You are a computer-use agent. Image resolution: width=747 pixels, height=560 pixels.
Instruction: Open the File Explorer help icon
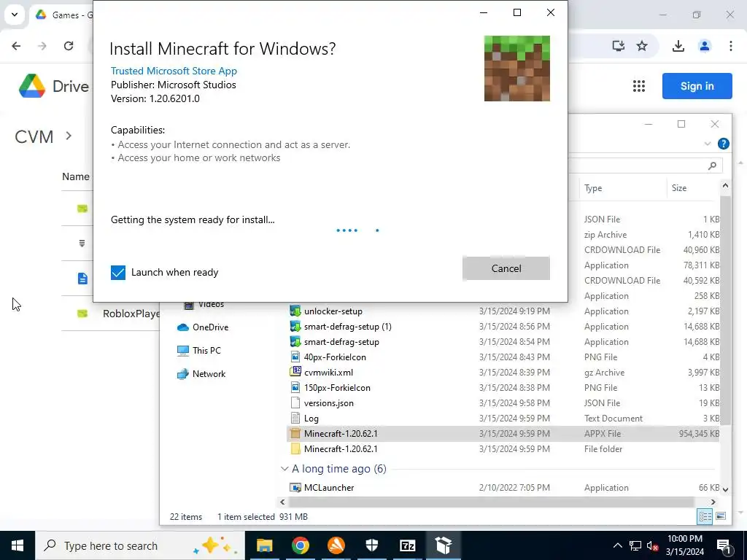(723, 144)
